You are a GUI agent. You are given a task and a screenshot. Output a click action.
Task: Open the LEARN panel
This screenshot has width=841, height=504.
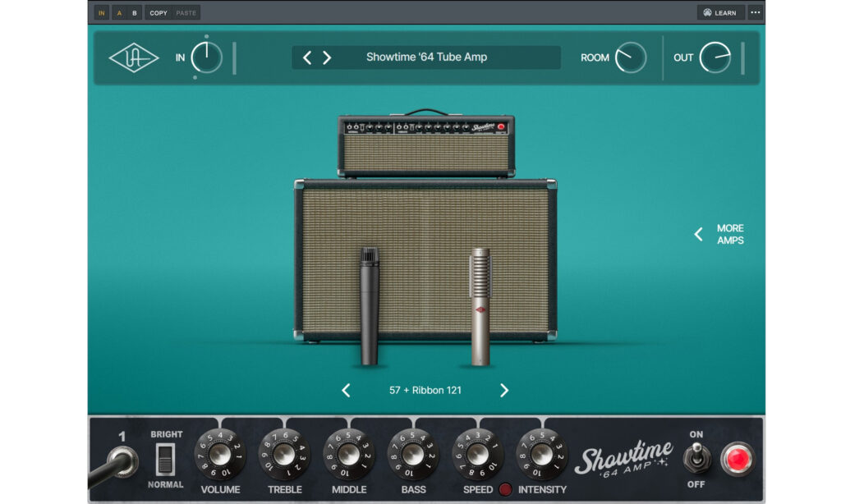click(x=720, y=12)
